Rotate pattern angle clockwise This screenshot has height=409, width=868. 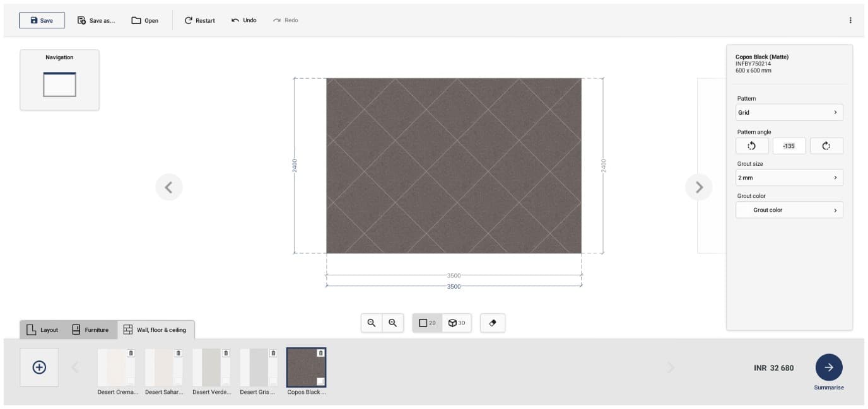click(826, 146)
